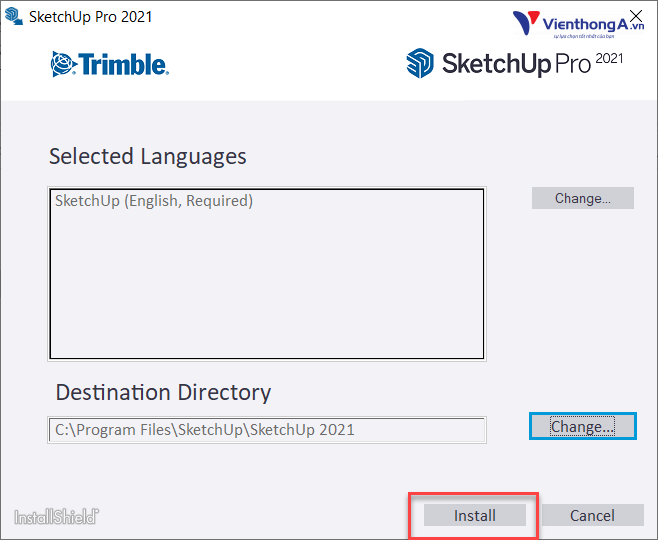
Task: Click the Install button
Action: click(x=475, y=515)
